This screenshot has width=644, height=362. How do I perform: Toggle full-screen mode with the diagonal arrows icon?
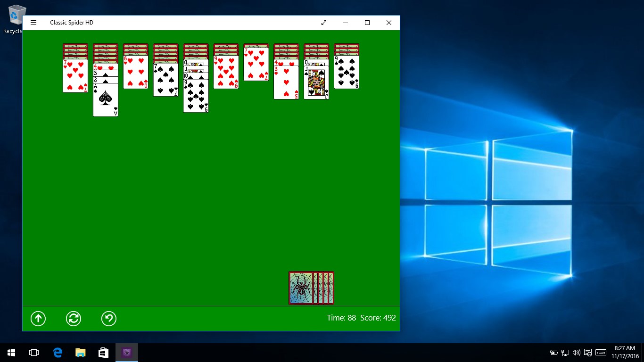[x=324, y=23]
